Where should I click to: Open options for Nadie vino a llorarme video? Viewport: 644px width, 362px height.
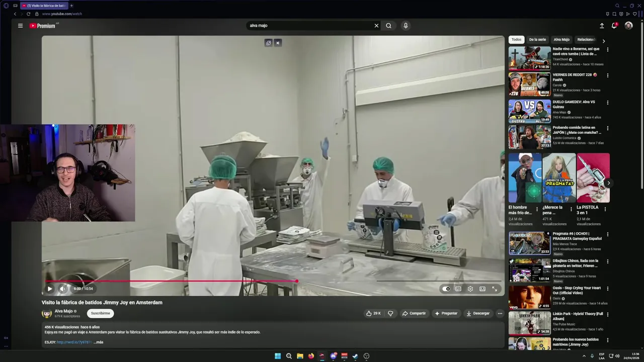(607, 50)
